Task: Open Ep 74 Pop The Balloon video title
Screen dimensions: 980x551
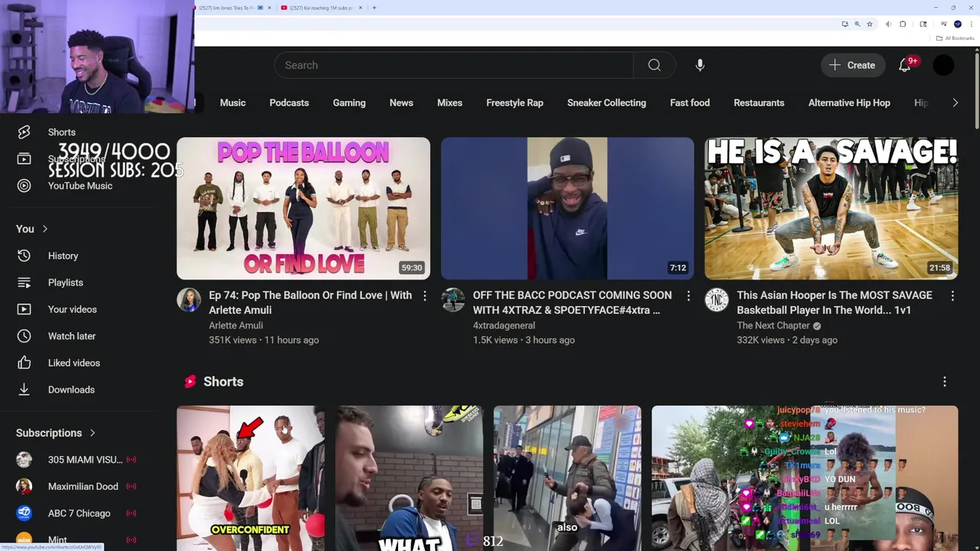Action: click(310, 302)
